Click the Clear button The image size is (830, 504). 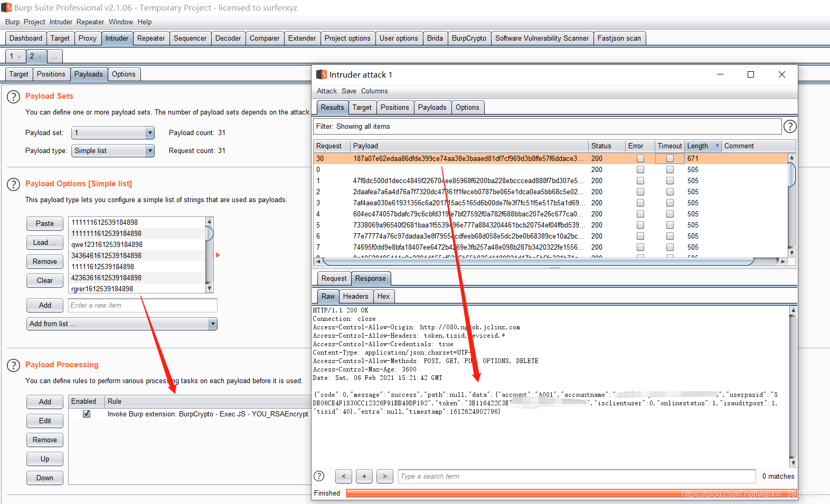click(x=45, y=280)
